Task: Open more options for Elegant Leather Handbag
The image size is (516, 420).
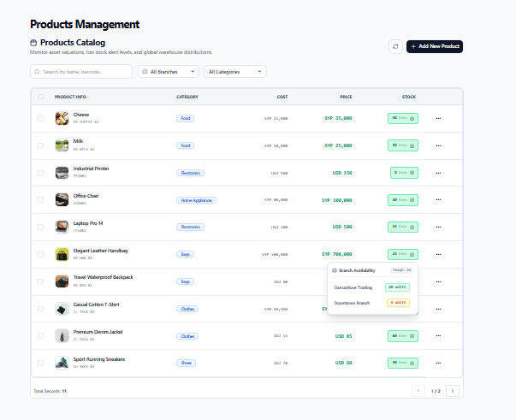Action: coord(438,254)
